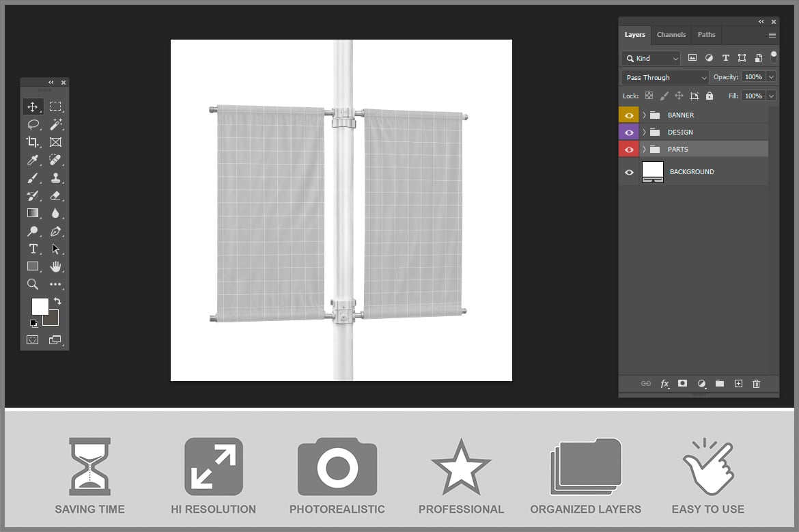Select the Frame tool
This screenshot has width=799, height=532.
pyautogui.click(x=55, y=142)
